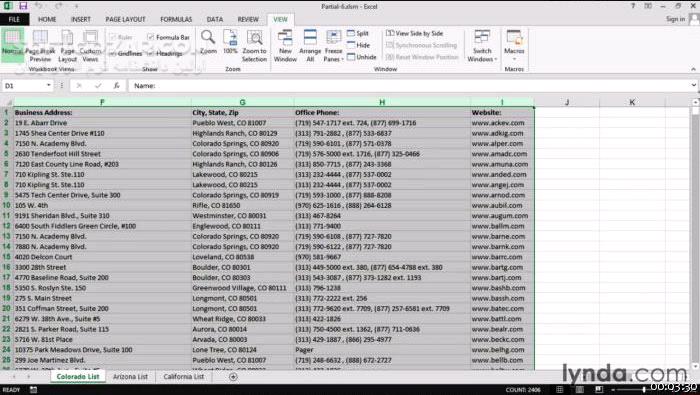The width and height of the screenshot is (700, 395).
Task: Open the HOME tab
Action: point(47,19)
